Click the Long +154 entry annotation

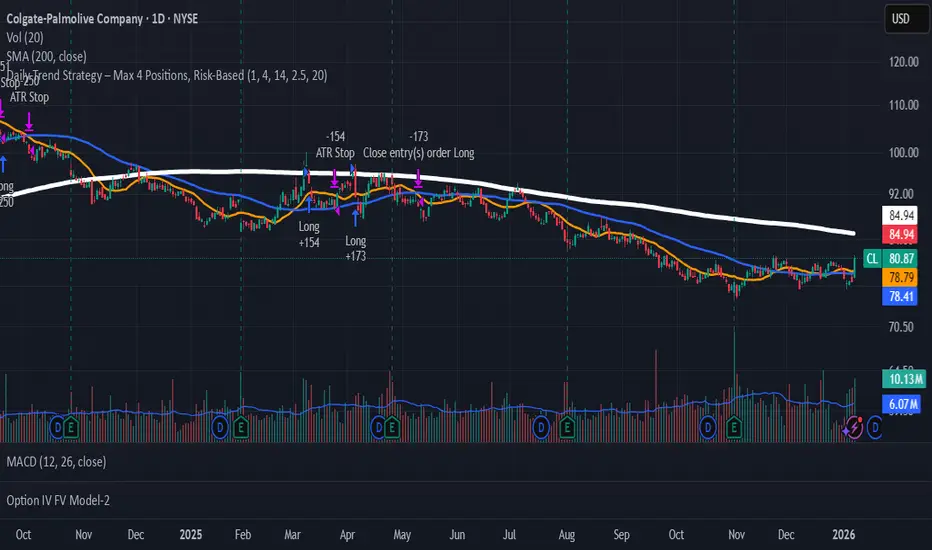pos(309,234)
